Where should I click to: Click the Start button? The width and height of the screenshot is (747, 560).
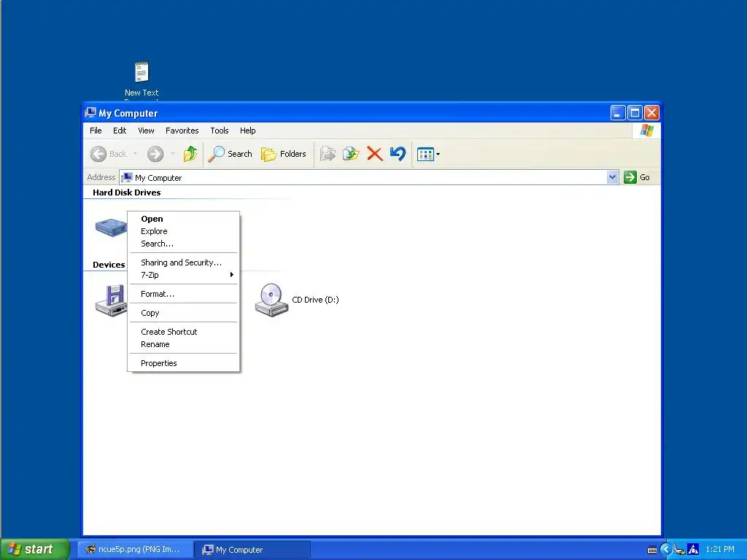[x=35, y=550]
